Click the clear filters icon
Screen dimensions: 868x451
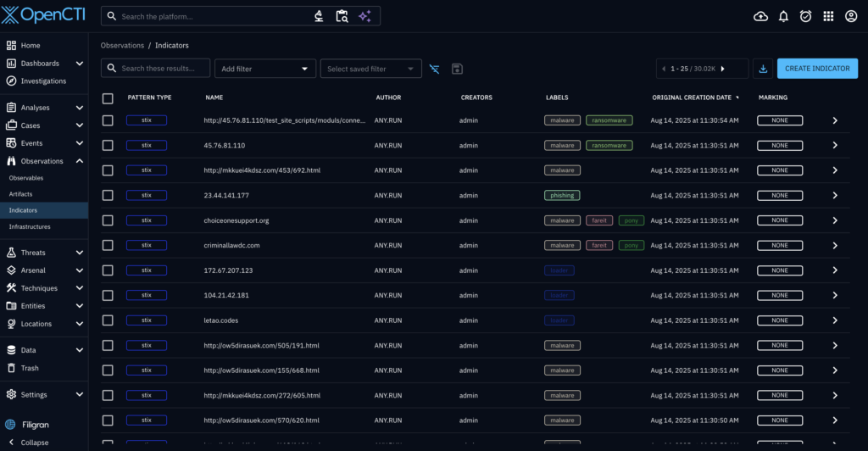point(434,69)
